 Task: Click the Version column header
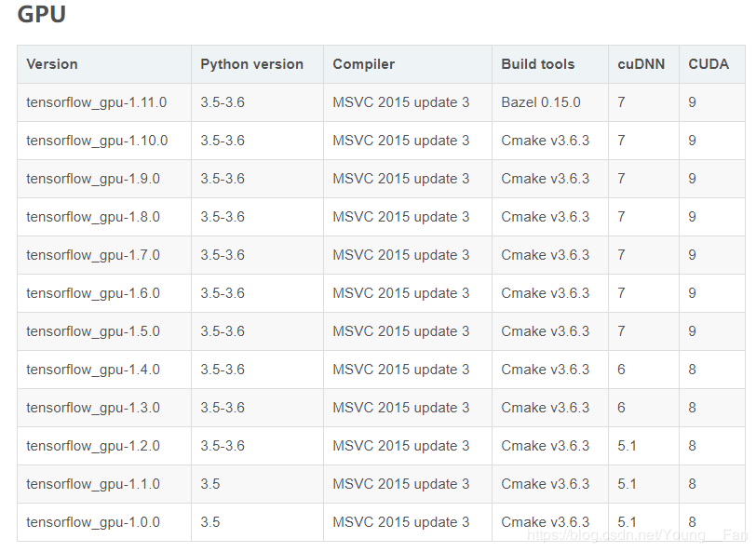tap(52, 64)
